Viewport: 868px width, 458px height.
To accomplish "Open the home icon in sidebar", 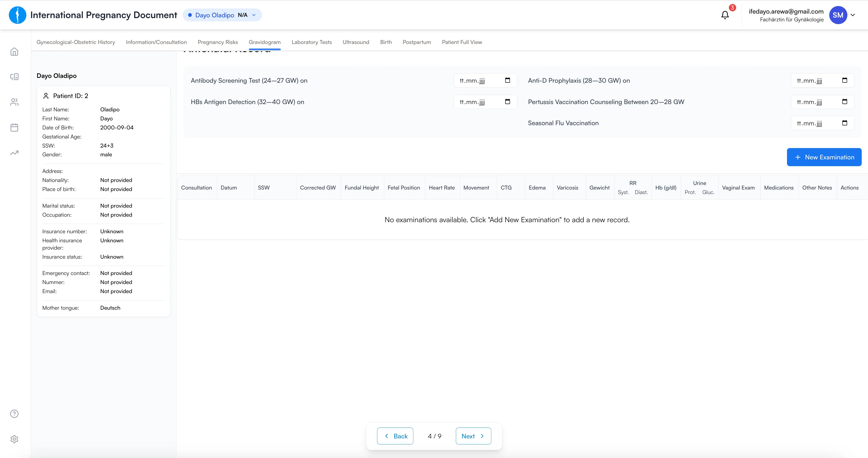I will click(14, 52).
